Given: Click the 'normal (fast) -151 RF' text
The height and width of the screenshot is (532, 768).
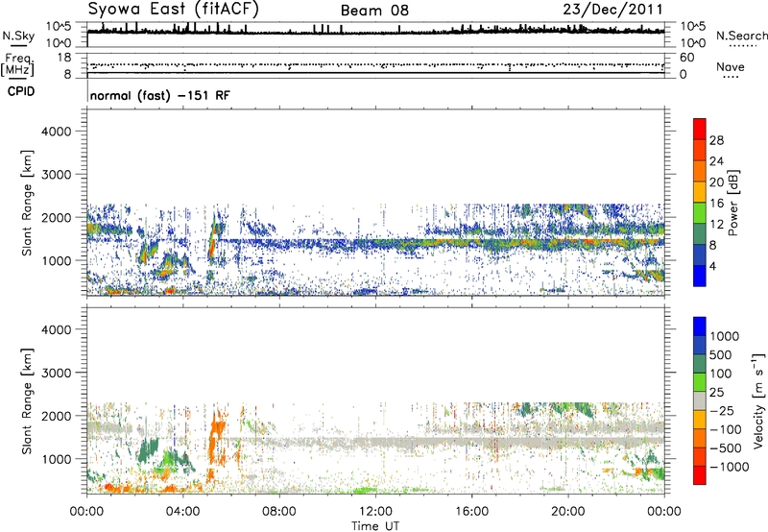Looking at the screenshot, I should pyautogui.click(x=159, y=95).
